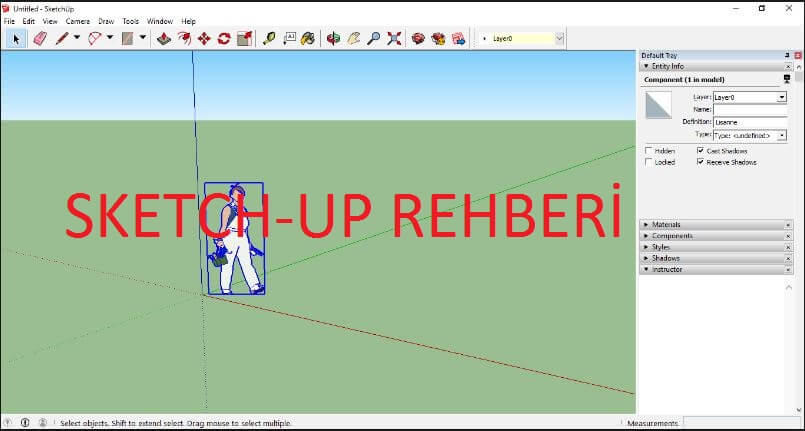Activate the Arc drawing tool

coord(95,38)
